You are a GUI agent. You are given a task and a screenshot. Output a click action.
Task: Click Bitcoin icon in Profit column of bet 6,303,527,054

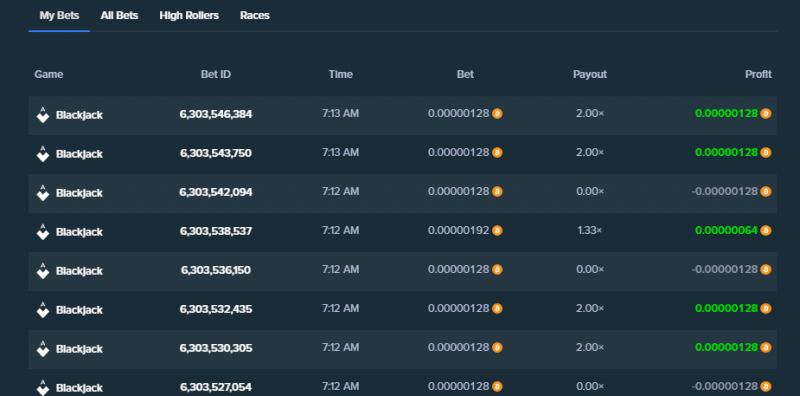click(765, 386)
